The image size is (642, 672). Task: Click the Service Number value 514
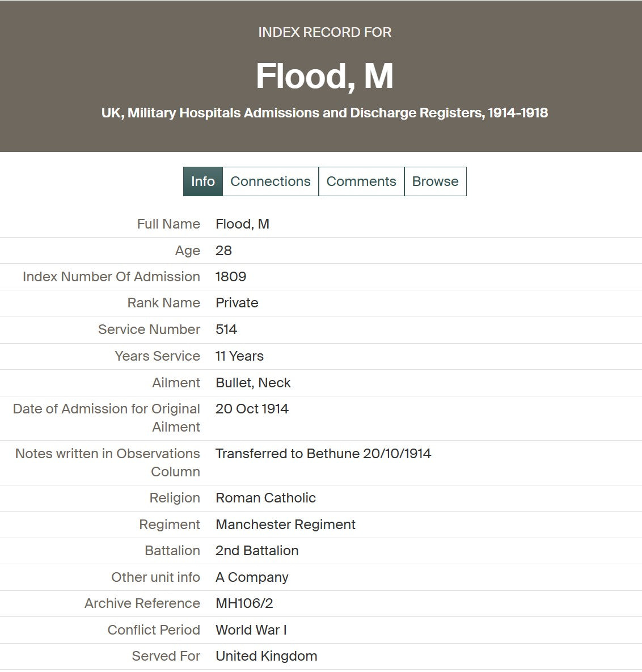click(226, 329)
